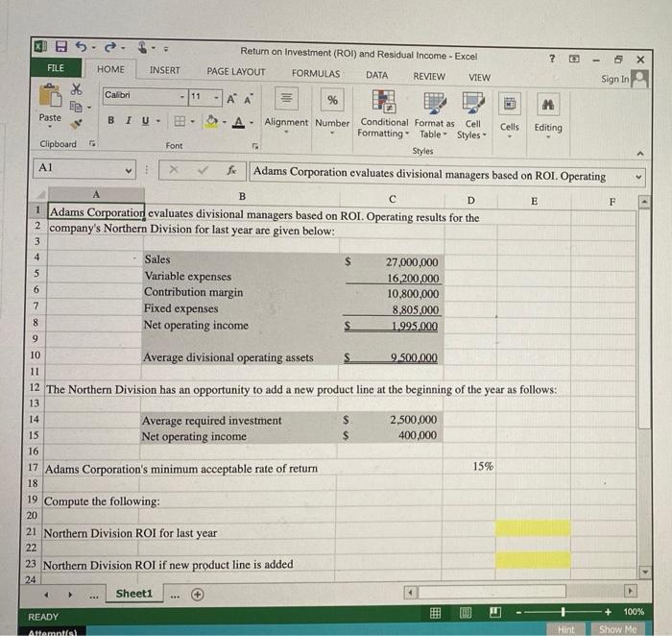Click the zoom in plus button
The image size is (672, 636).
tap(608, 612)
